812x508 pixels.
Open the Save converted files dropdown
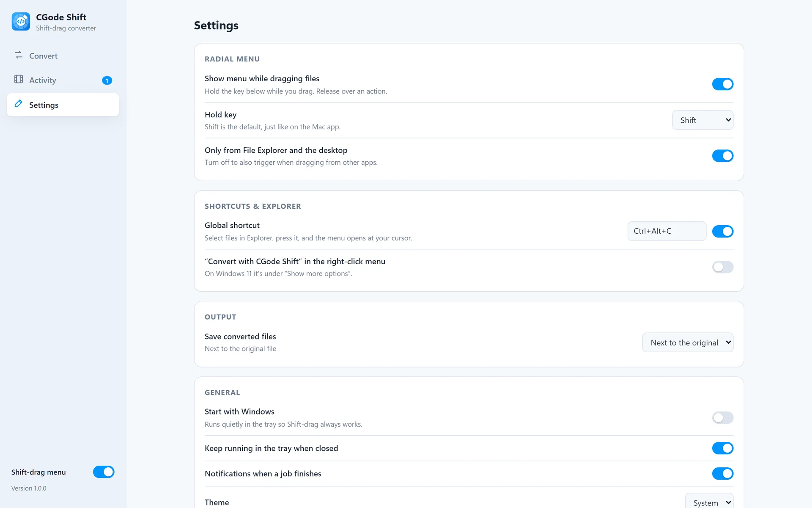688,342
